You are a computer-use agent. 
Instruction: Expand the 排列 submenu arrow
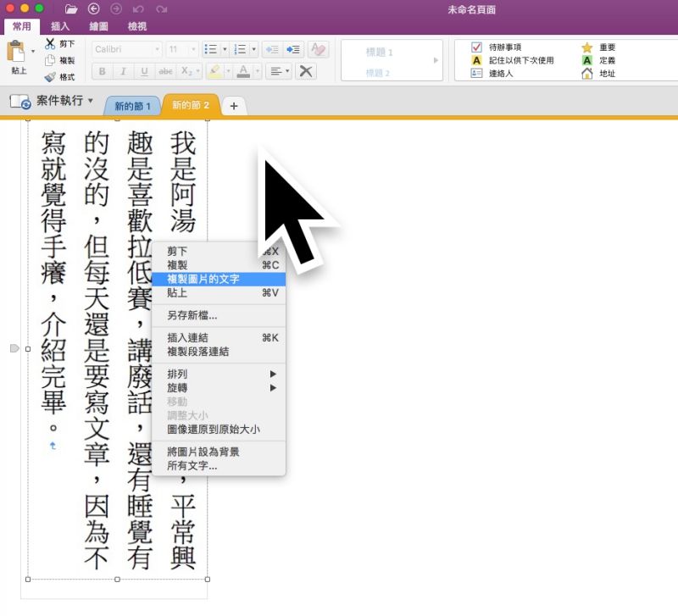click(x=273, y=374)
